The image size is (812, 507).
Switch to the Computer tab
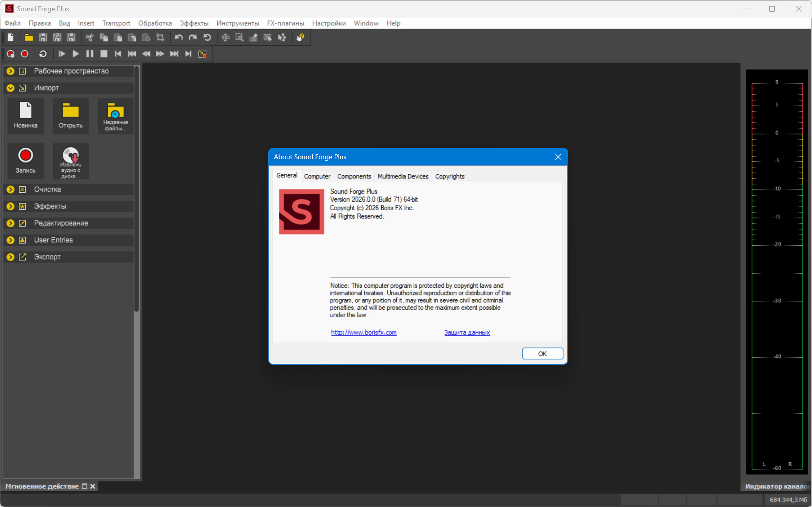click(x=317, y=177)
